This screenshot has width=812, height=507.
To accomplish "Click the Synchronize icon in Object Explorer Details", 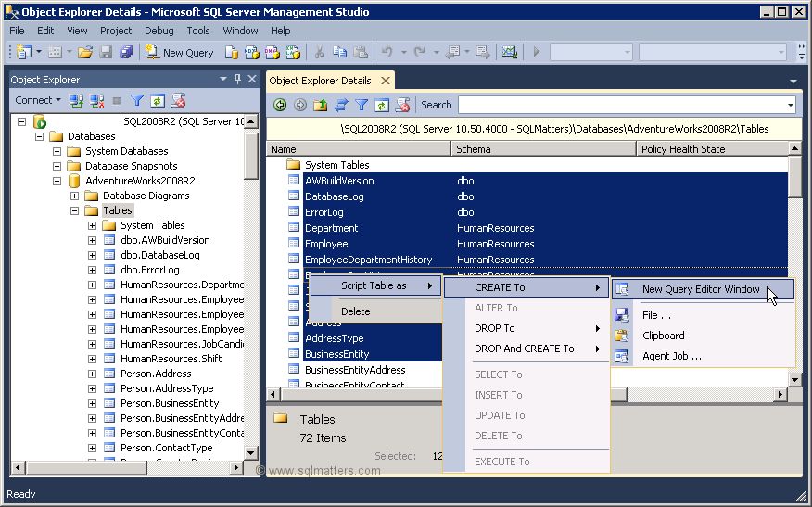I will (x=341, y=105).
